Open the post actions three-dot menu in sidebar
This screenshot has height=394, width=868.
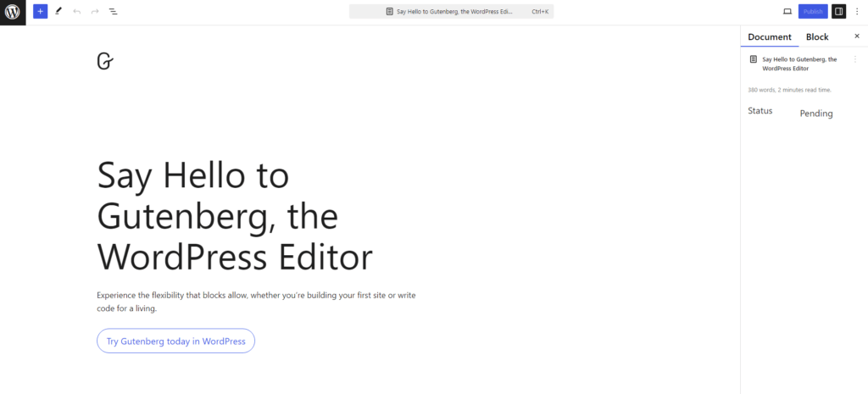pyautogui.click(x=854, y=59)
